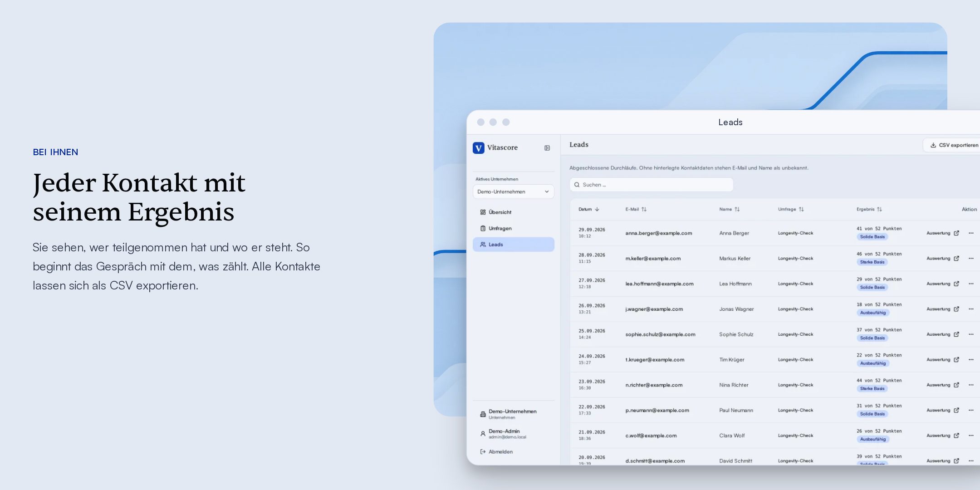Open more-actions menu for Nina Richter row
This screenshot has width=980, height=490.
(x=971, y=385)
